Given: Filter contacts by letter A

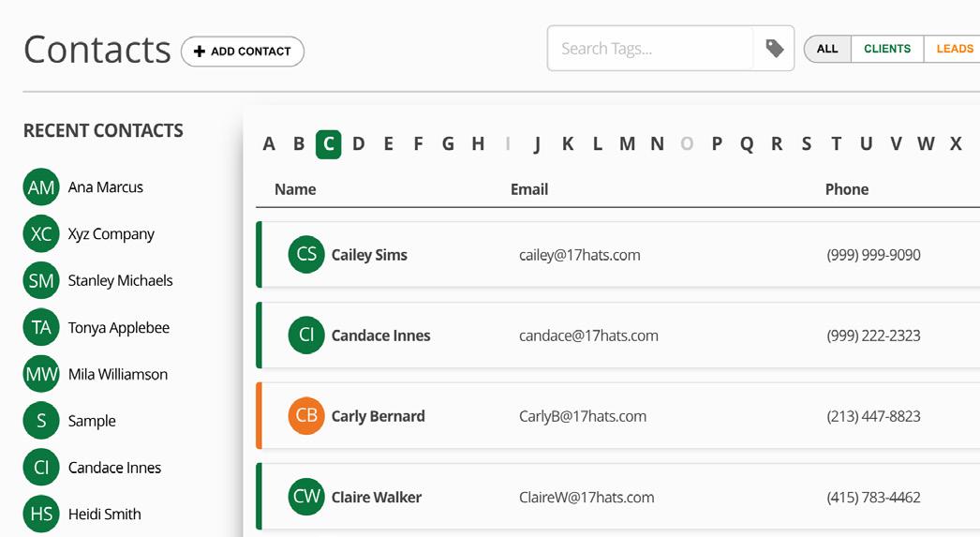Looking at the screenshot, I should click(x=269, y=143).
